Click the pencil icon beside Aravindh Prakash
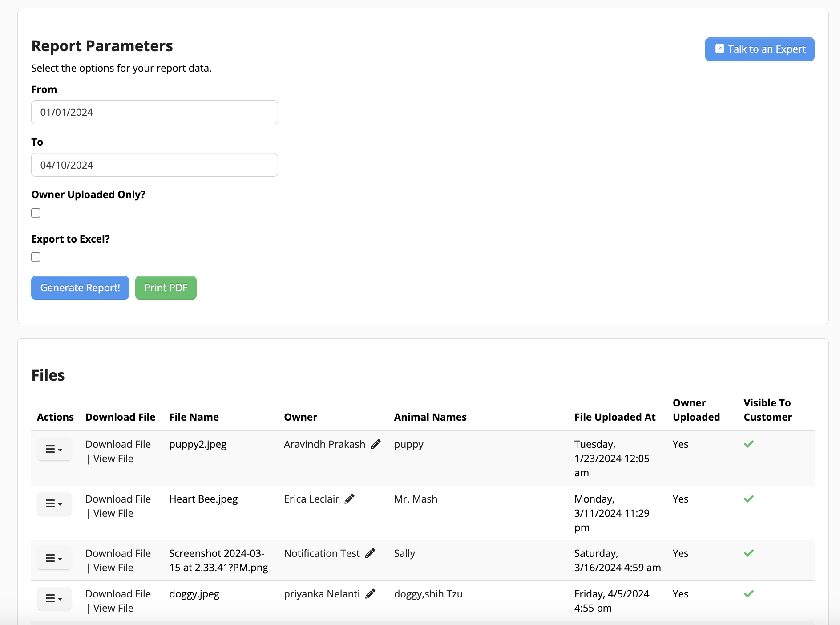The height and width of the screenshot is (625, 840). point(376,444)
